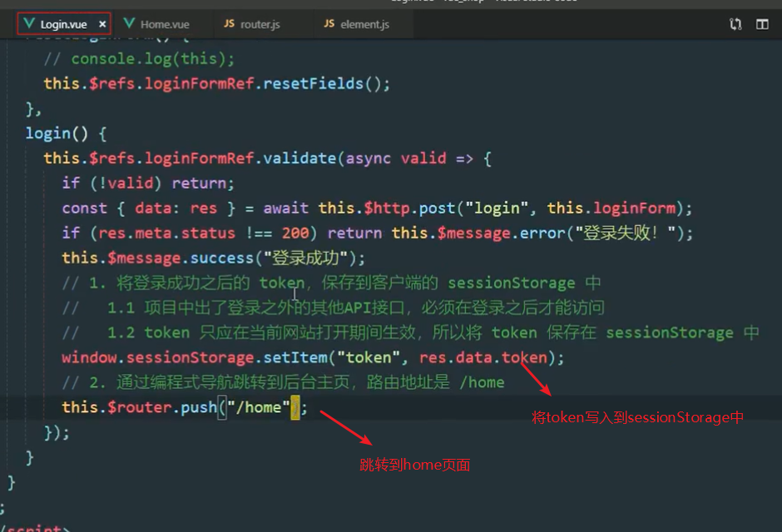
Task: Click the JS icon on router.js tab
Action: tap(229, 23)
